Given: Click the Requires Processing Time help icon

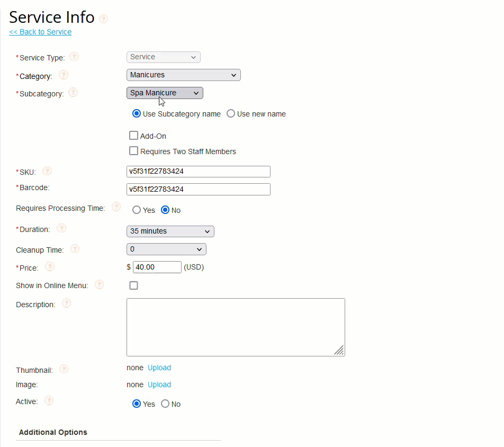Looking at the screenshot, I should [116, 207].
